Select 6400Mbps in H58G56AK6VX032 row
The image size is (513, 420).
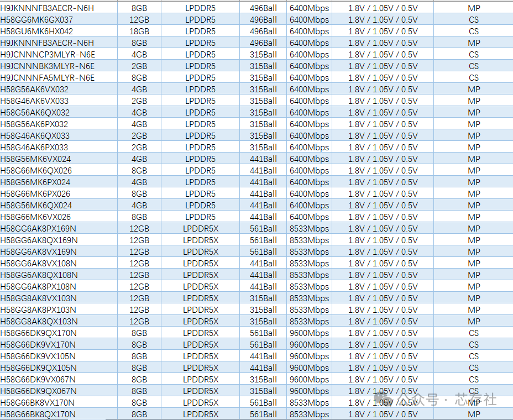pos(309,90)
